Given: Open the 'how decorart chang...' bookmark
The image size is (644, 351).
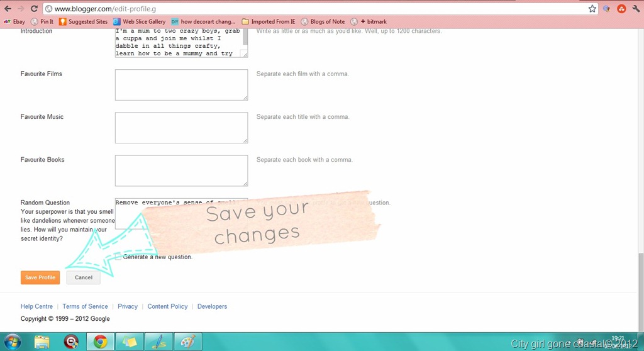Looking at the screenshot, I should point(203,21).
